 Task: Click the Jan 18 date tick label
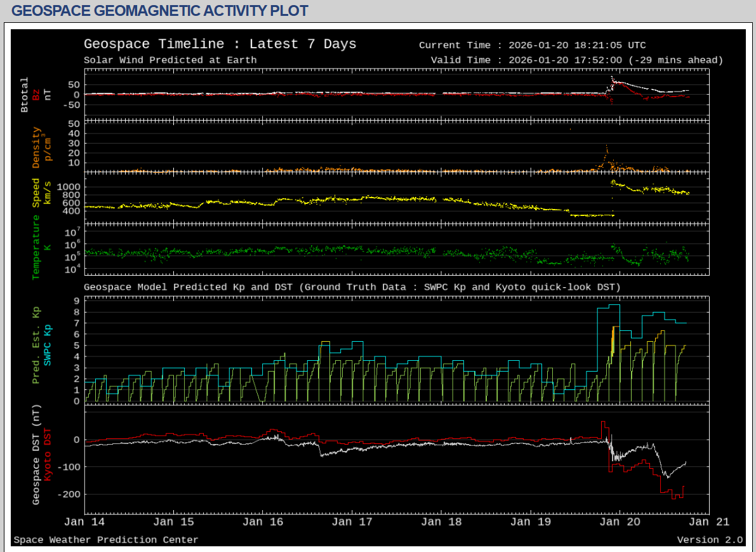click(x=441, y=522)
